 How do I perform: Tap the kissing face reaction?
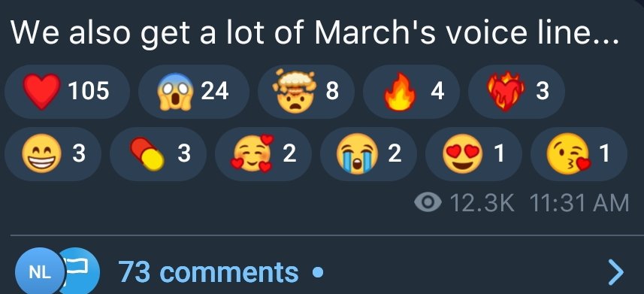click(579, 154)
